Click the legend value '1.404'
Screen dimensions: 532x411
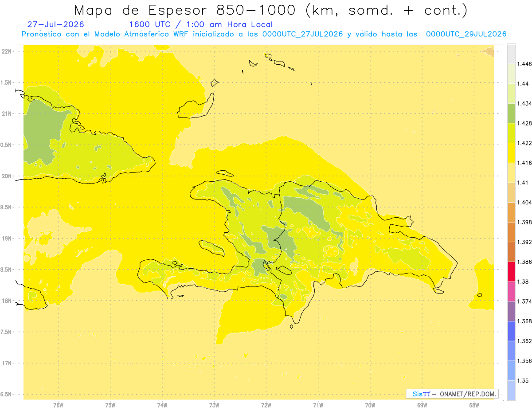tap(525, 203)
